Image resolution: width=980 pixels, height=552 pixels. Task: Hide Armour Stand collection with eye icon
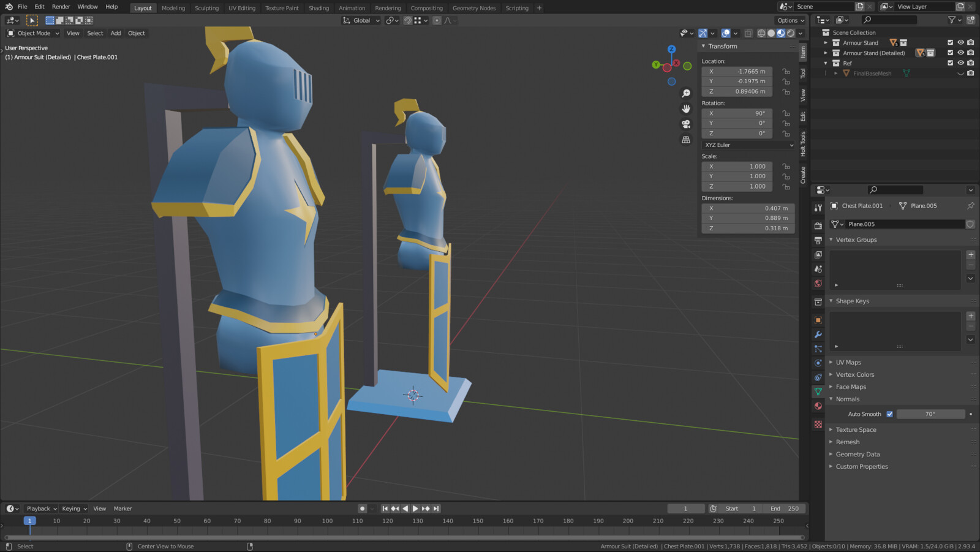[x=960, y=43]
